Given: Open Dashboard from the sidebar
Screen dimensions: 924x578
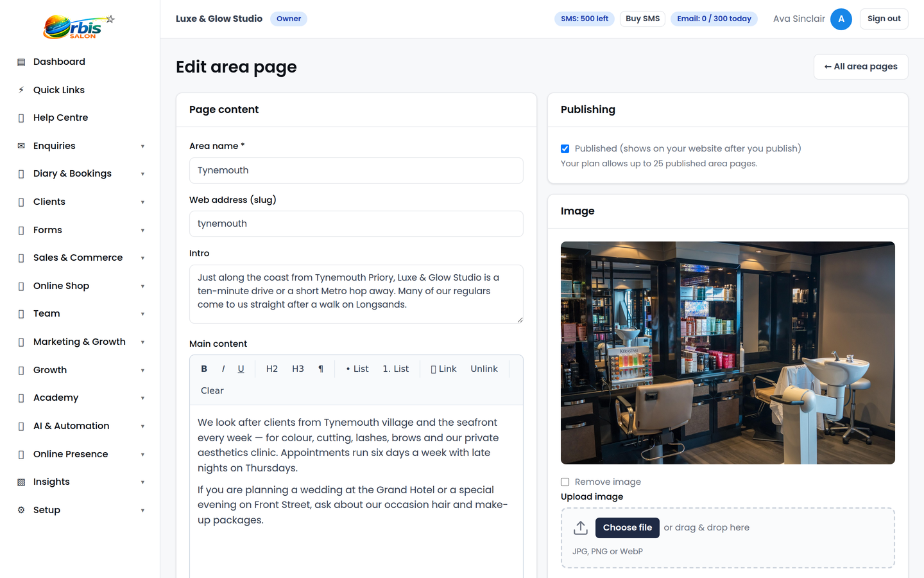Looking at the screenshot, I should pyautogui.click(x=80, y=62).
